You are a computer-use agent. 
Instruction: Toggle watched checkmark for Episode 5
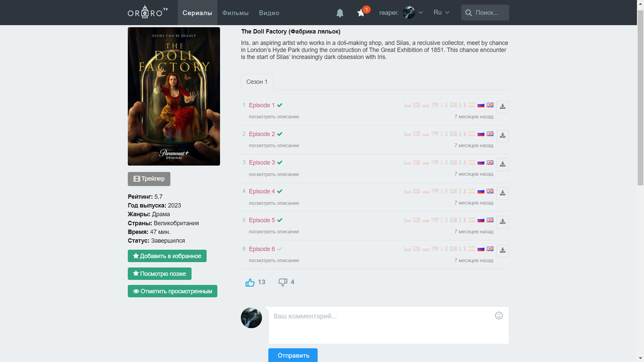[280, 220]
